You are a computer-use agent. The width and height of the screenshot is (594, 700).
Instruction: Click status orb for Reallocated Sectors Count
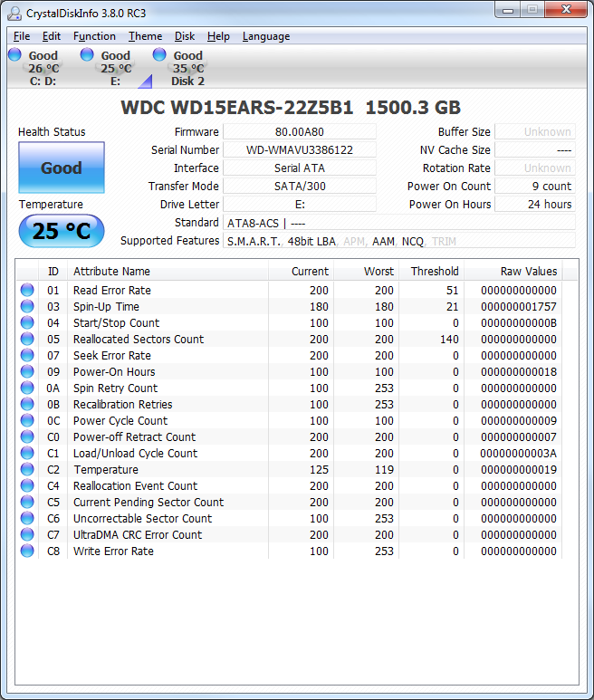click(x=27, y=339)
